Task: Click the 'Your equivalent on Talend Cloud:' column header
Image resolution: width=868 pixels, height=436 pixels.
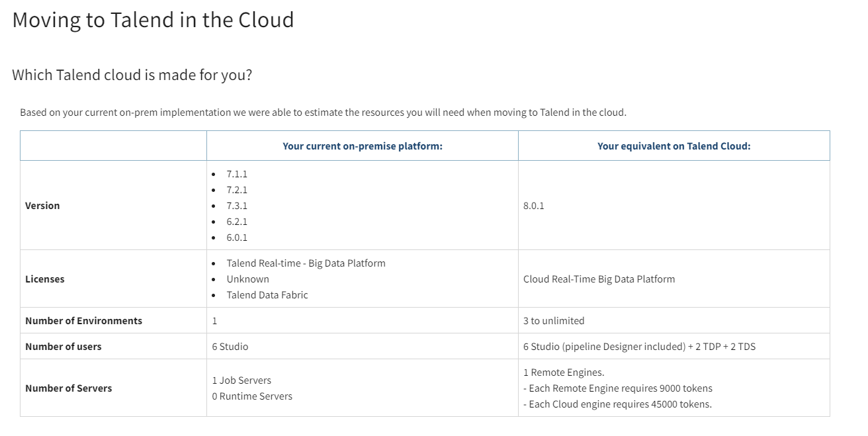Action: tap(673, 146)
